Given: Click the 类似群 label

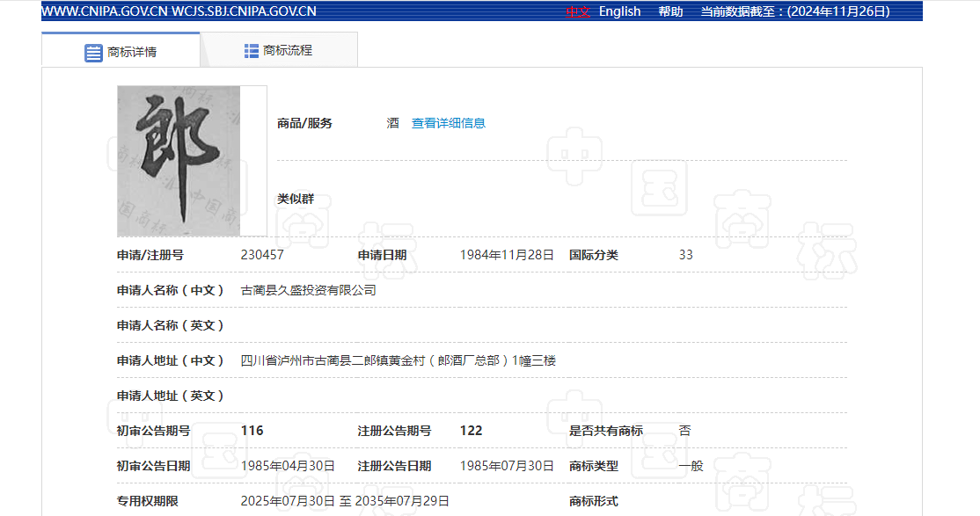Looking at the screenshot, I should pyautogui.click(x=296, y=199).
